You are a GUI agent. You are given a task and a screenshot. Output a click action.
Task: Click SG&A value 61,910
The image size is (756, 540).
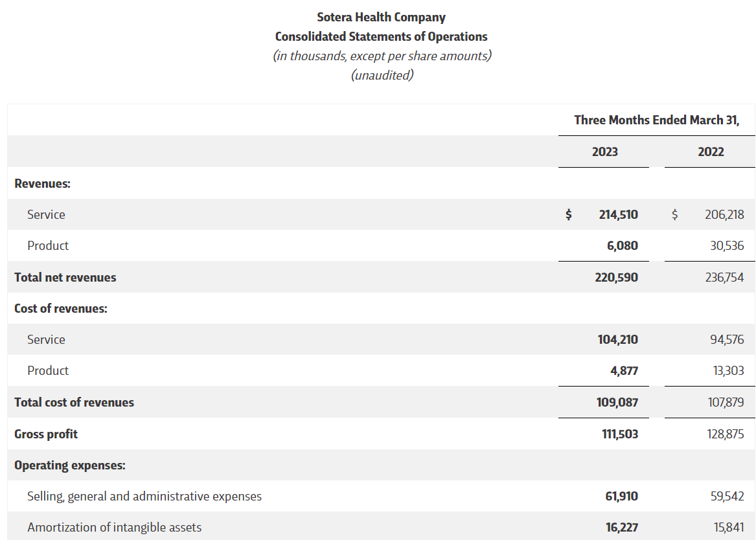[621, 496]
